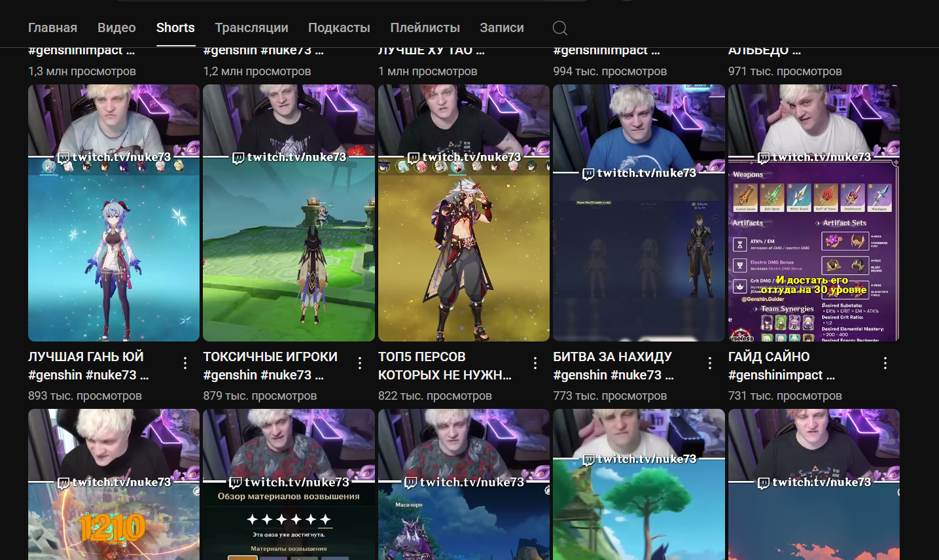Open the БИТВА ЗА НАХИДУ title link
The width and height of the screenshot is (939, 560).
[x=613, y=366]
